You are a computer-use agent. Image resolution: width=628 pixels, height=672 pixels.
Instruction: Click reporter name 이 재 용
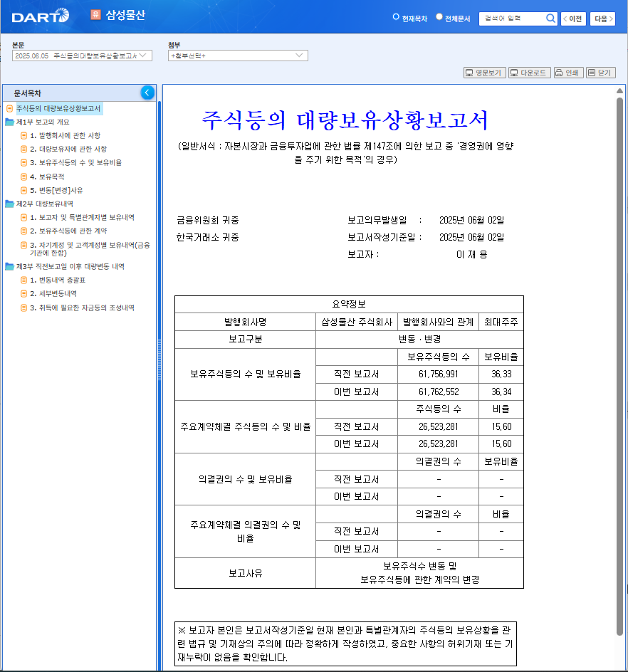[471, 255]
